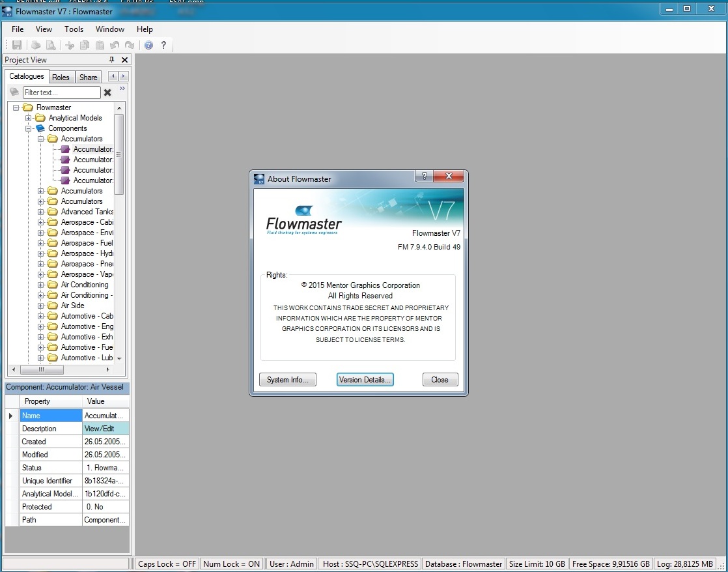This screenshot has width=728, height=572.
Task: Pin the Project View panel
Action: coord(111,59)
